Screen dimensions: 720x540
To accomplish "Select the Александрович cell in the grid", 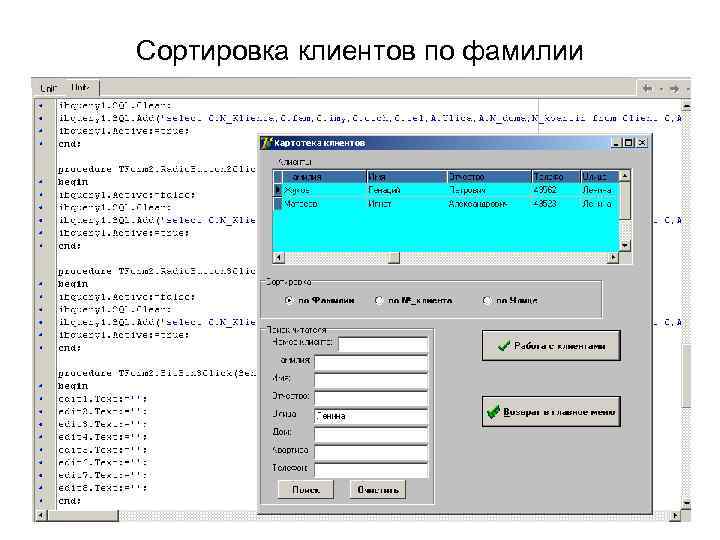I will [489, 203].
